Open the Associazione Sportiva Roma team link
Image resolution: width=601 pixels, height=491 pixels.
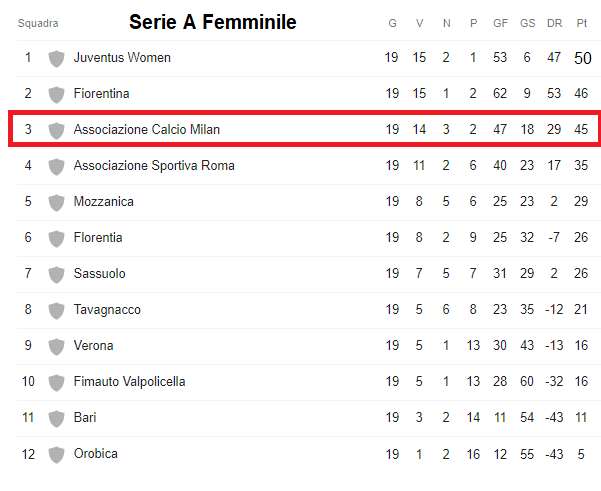coord(154,166)
